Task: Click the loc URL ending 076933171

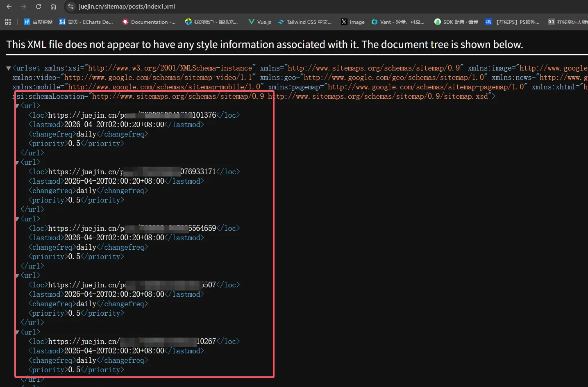Action: (132, 172)
